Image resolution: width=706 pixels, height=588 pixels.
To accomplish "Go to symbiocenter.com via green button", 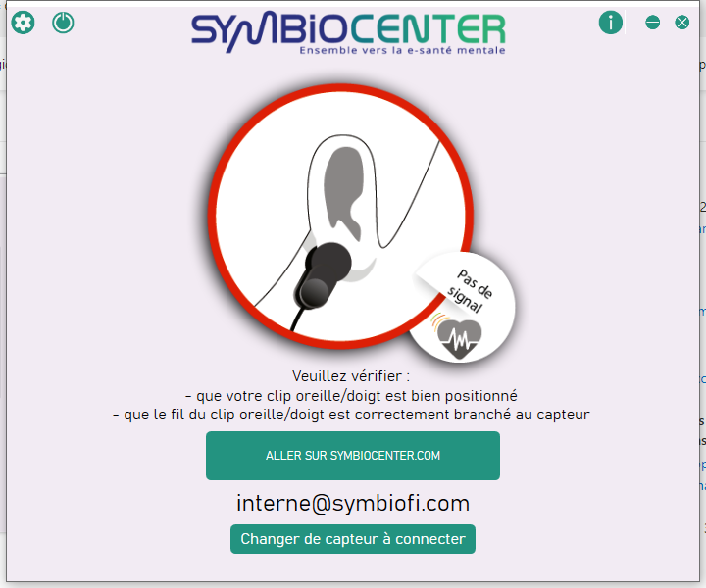I will tap(353, 456).
